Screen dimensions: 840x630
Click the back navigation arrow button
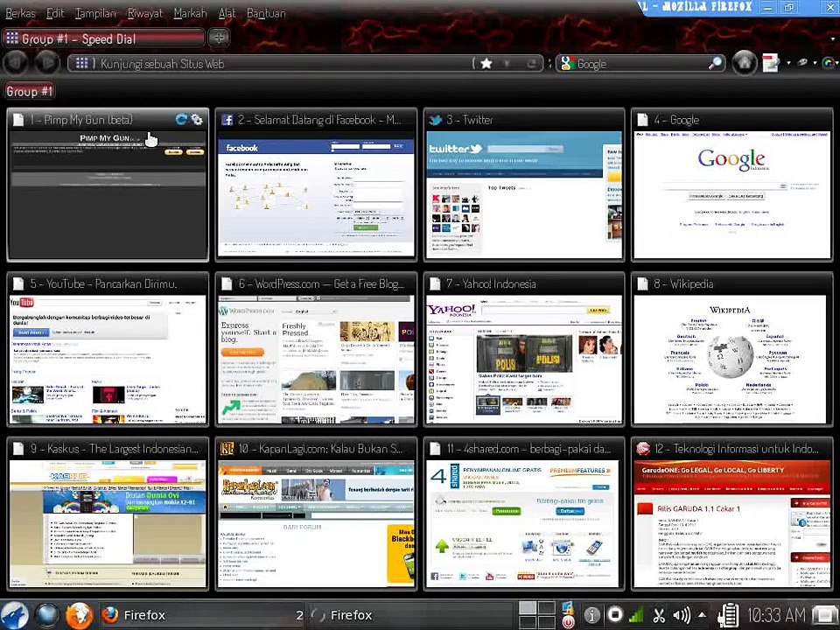coord(16,63)
